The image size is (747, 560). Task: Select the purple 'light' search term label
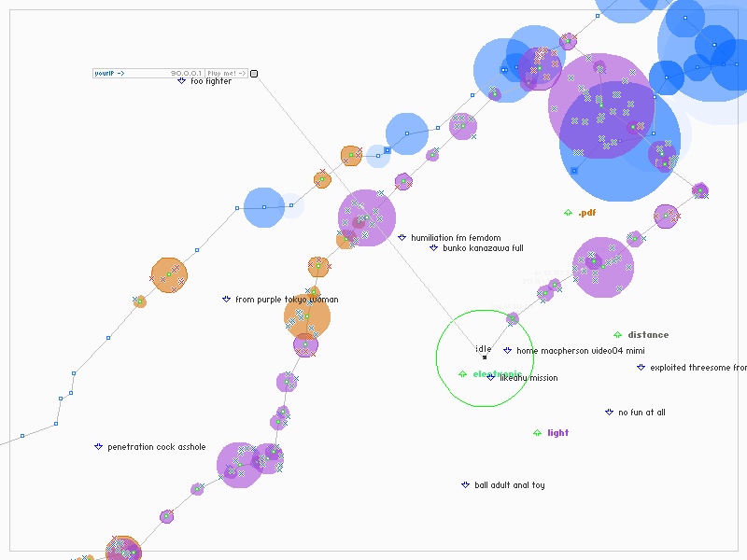click(557, 433)
